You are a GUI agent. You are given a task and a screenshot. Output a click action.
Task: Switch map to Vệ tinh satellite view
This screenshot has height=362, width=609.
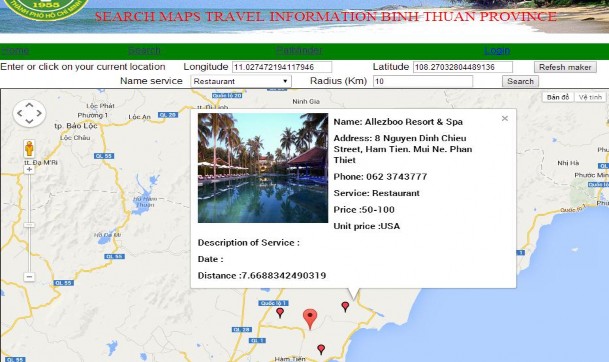(590, 97)
